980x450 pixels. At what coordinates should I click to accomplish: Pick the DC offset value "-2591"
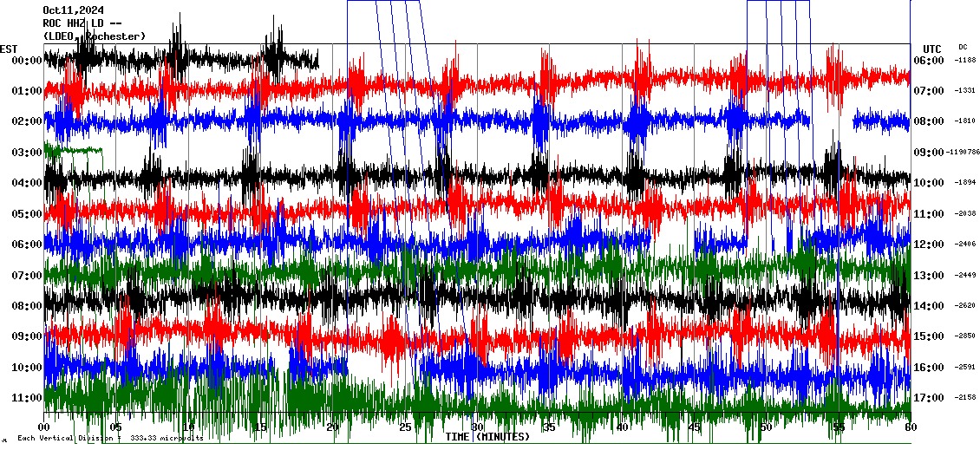(x=965, y=366)
